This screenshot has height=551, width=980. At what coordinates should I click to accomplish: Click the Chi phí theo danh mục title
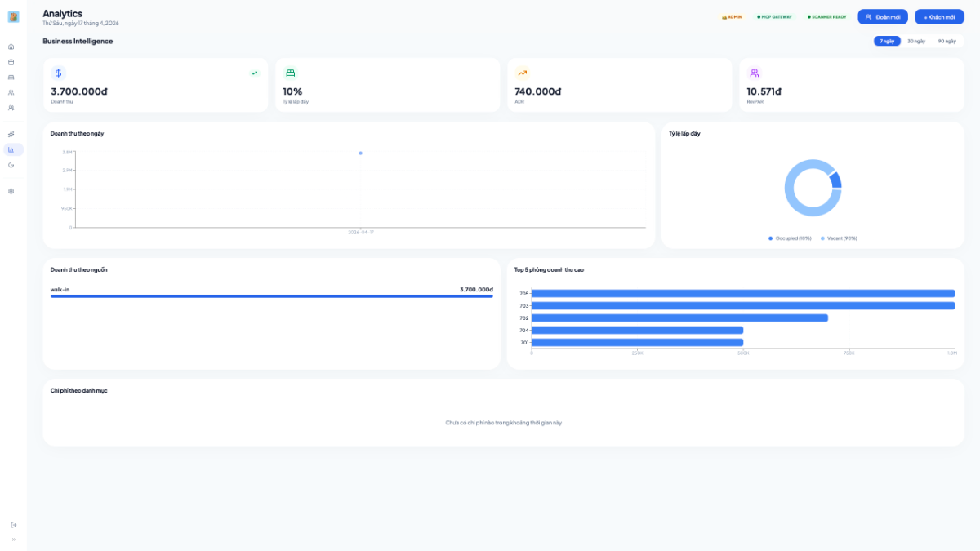[78, 390]
